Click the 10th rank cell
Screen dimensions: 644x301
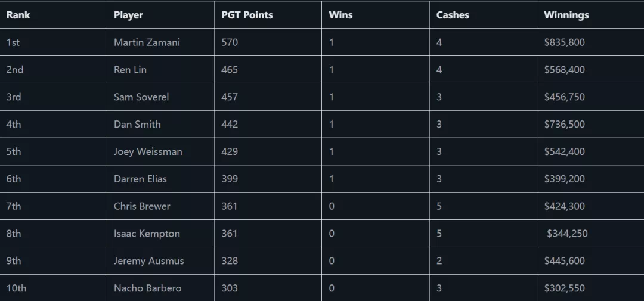coord(17,288)
